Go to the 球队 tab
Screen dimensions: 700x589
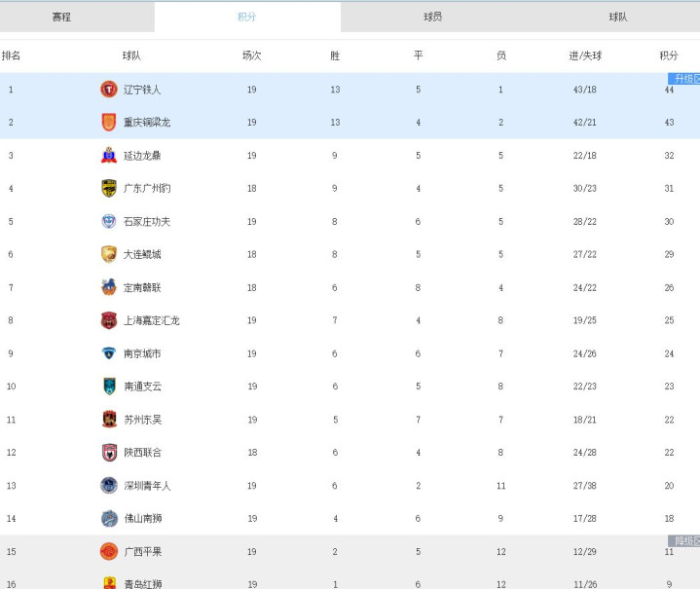coord(618,17)
